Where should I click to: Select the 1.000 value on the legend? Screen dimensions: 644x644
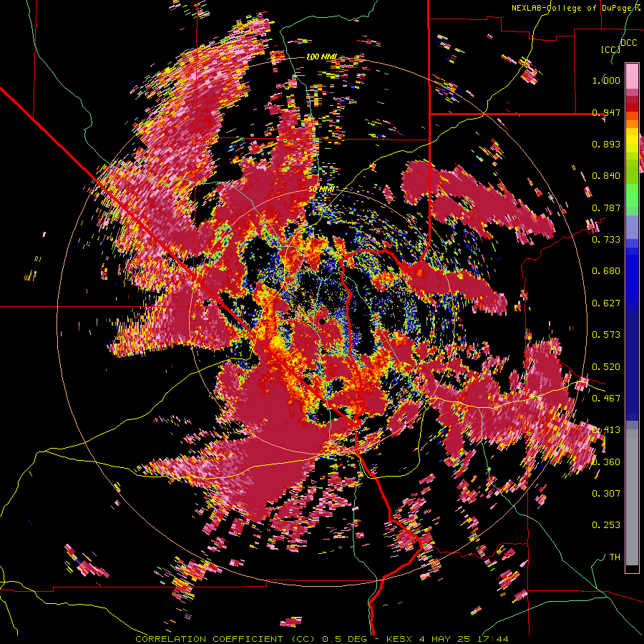pos(606,80)
